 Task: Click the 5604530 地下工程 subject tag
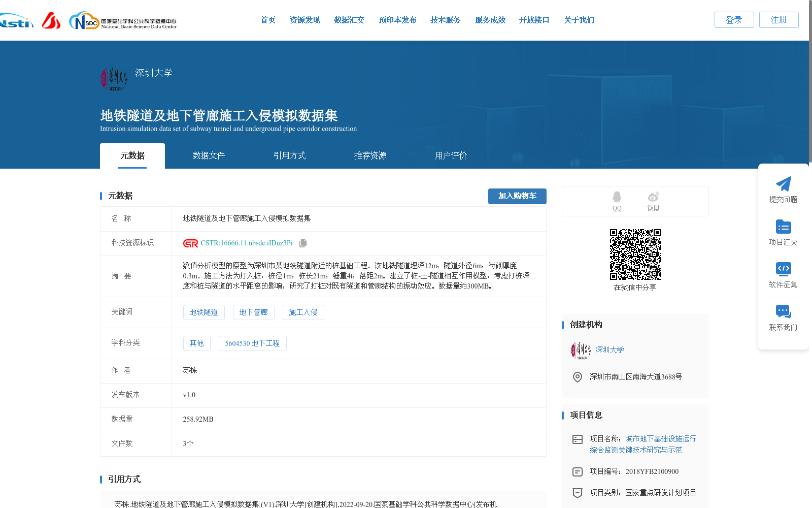click(252, 343)
